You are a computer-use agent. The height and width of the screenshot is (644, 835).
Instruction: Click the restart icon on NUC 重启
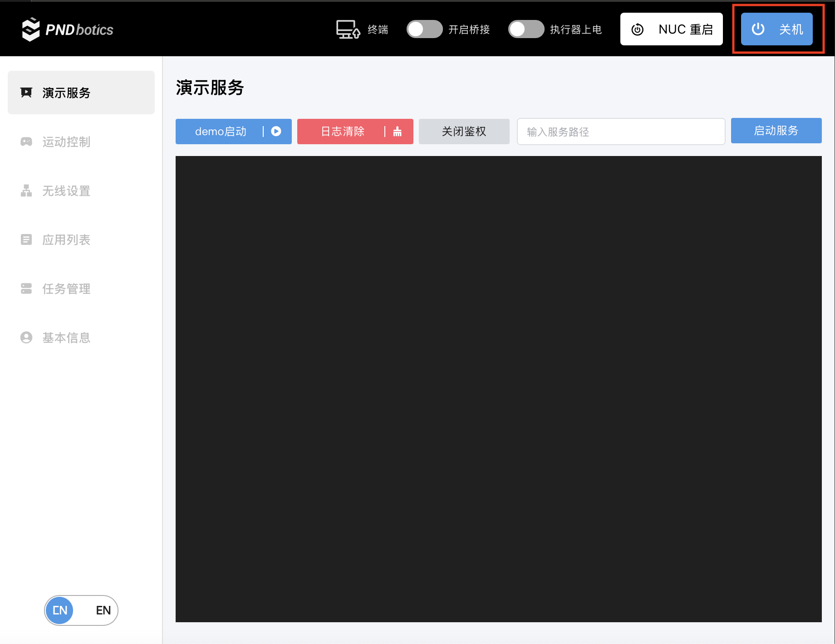(638, 29)
